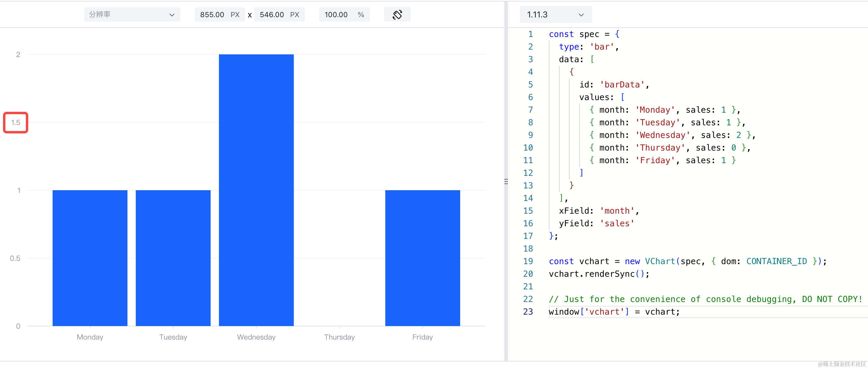The image size is (868, 369).
Task: Click the Monday bar in chart
Action: (90, 258)
